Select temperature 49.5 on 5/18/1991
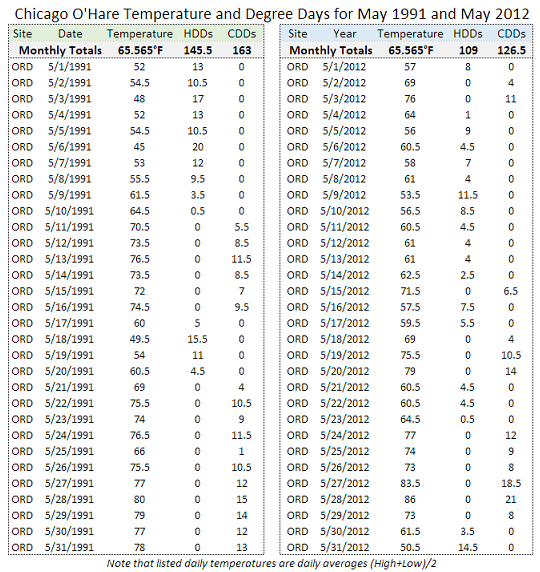 (140, 339)
